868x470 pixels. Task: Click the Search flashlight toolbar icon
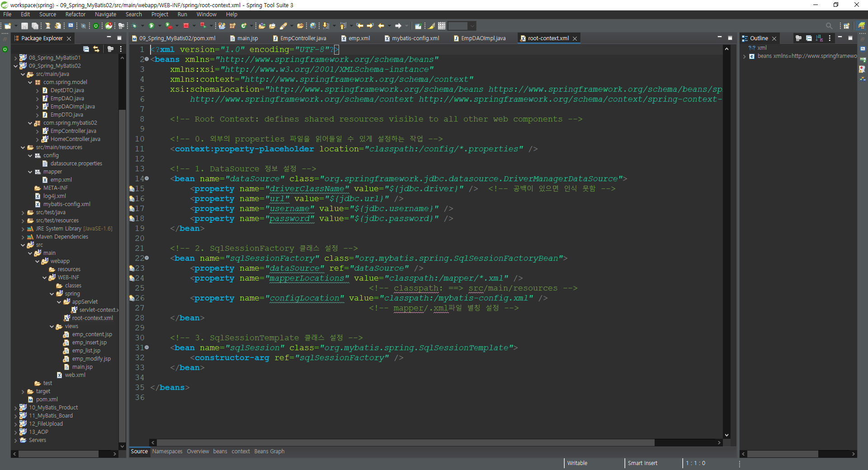[283, 26]
